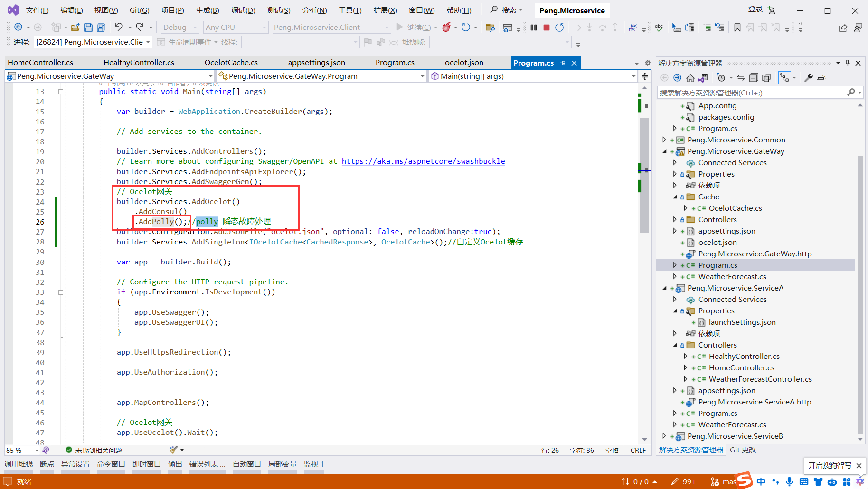The width and height of the screenshot is (868, 489).
Task: Open the quick actions screwdriver icon below the editor
Action: (x=174, y=450)
